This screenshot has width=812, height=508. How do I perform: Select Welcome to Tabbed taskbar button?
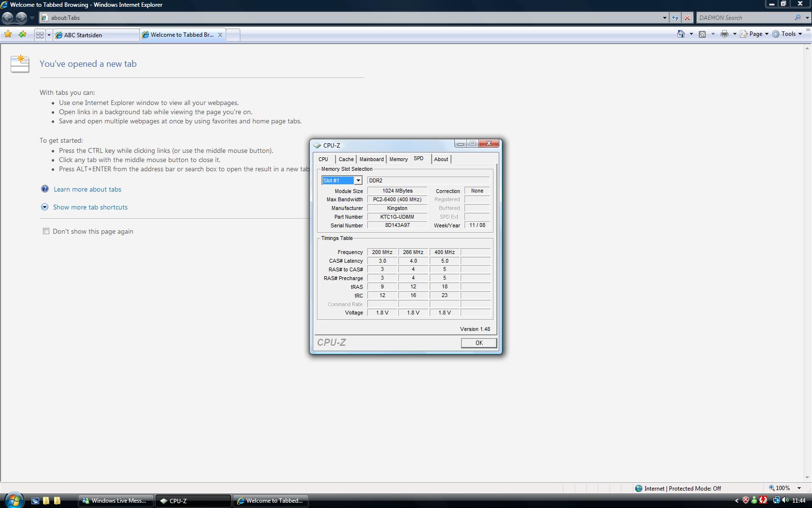click(271, 501)
